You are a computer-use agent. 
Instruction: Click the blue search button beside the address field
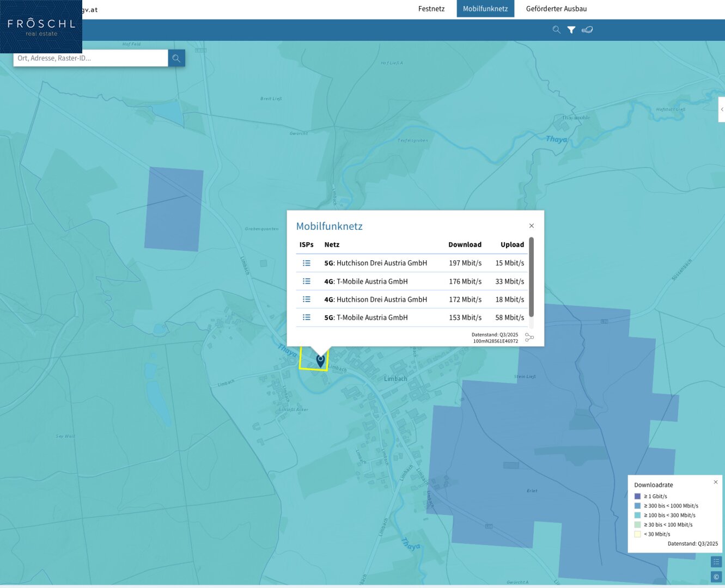[x=176, y=58]
